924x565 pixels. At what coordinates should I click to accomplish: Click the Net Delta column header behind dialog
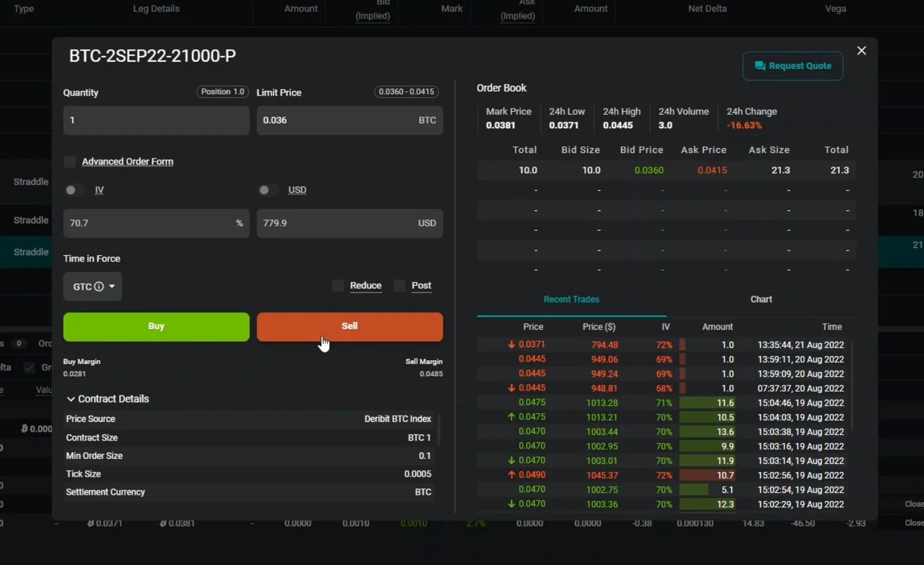[707, 9]
